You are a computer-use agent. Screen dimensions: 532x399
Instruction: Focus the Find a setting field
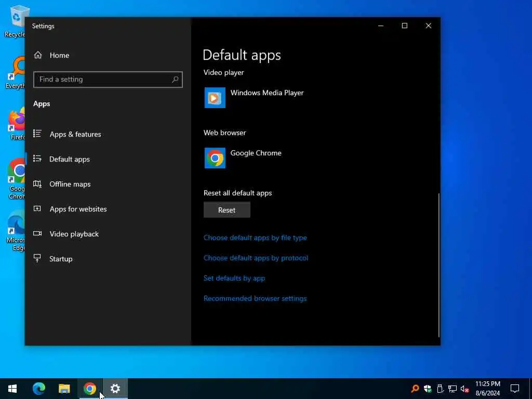click(x=108, y=79)
